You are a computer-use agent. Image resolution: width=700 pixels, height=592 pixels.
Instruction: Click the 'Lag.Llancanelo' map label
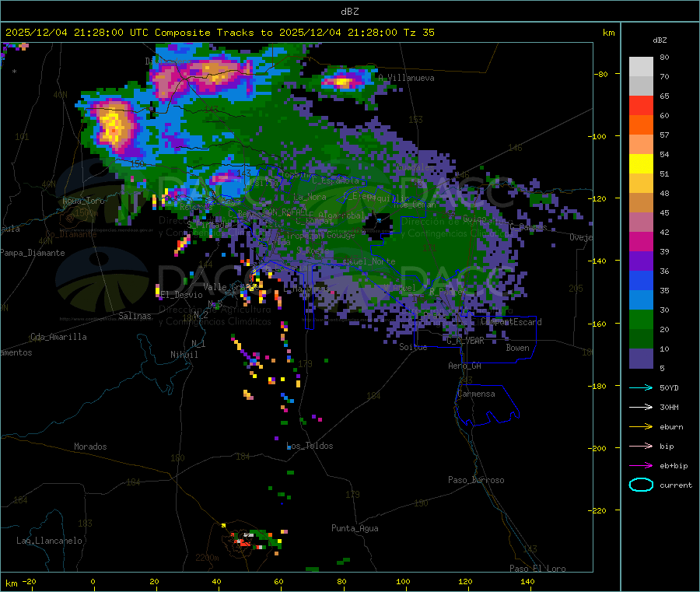click(x=50, y=541)
